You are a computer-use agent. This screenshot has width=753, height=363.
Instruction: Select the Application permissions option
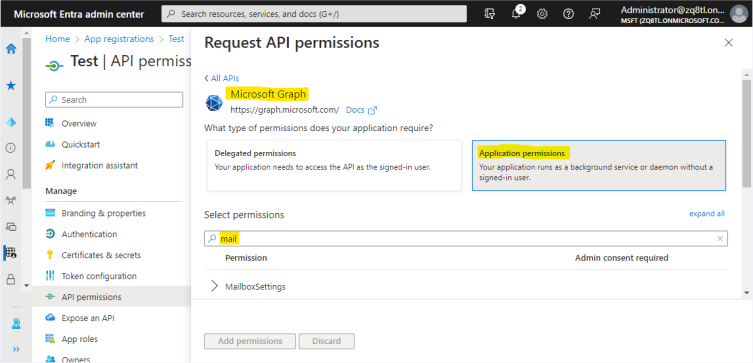(599, 165)
